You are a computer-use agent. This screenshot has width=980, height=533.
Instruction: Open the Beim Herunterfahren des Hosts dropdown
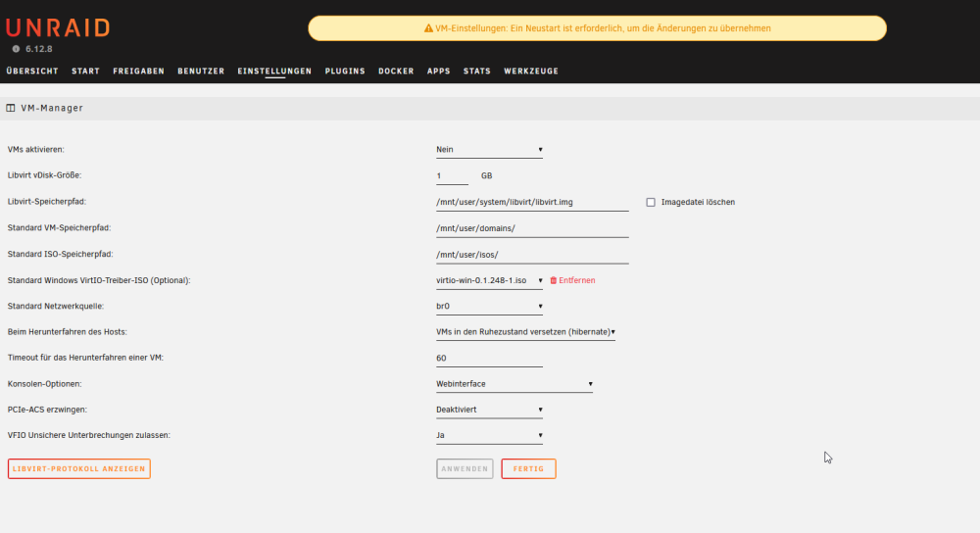tap(525, 332)
